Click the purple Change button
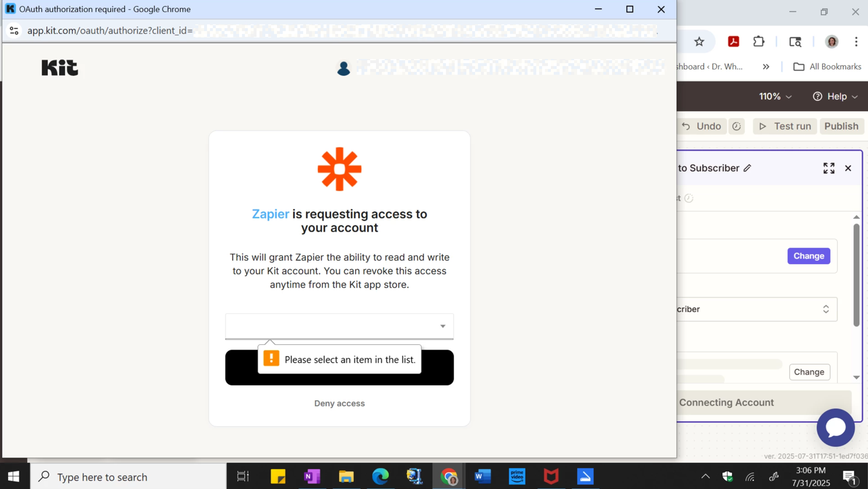Screen dimensions: 868x489 tap(809, 256)
